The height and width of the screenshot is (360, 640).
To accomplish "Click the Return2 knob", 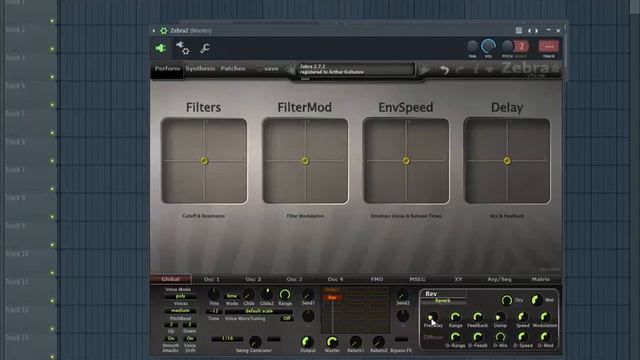I will tap(379, 342).
